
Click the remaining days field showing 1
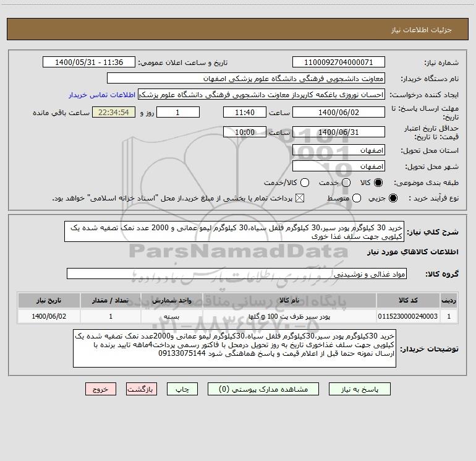(x=177, y=113)
